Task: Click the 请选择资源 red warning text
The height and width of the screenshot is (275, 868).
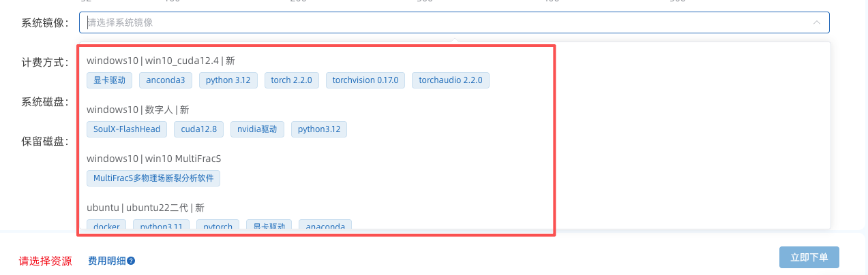Action: [45, 261]
